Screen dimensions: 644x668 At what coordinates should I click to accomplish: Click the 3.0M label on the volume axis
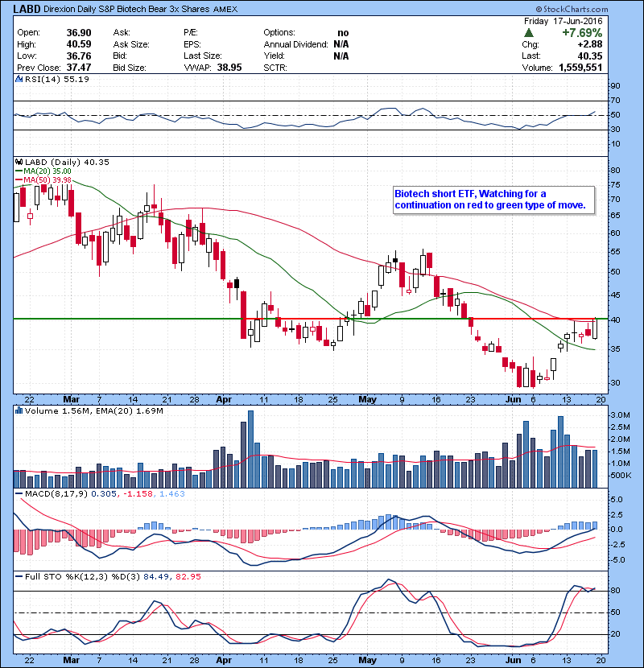620,415
